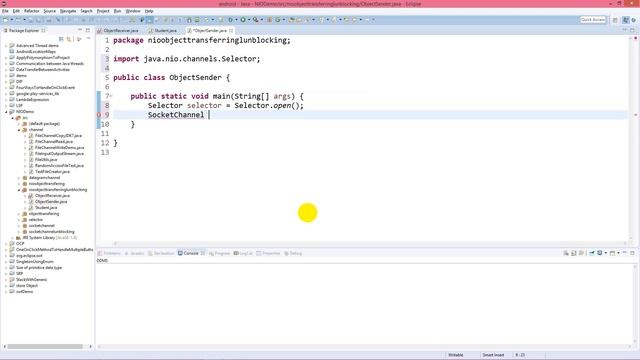
Task: Open the Open Perspective toolbar icon
Action: (615, 20)
